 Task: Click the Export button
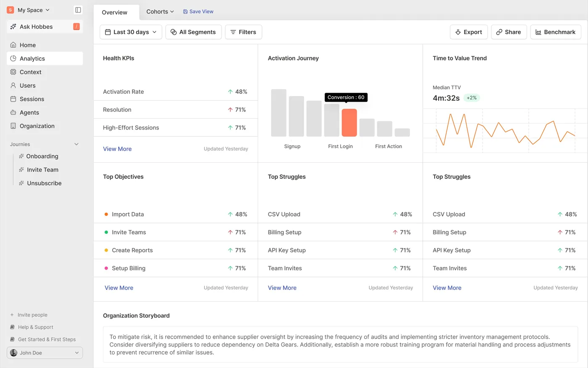(x=469, y=32)
